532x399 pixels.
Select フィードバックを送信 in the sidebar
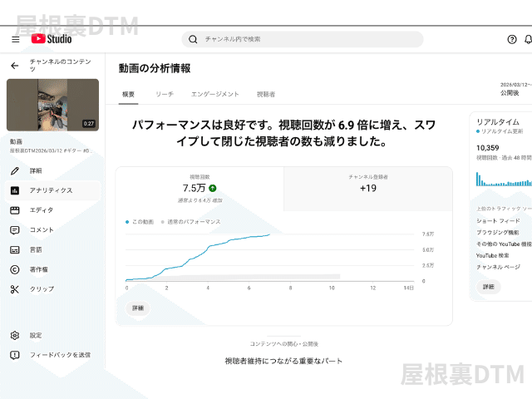tap(52, 355)
